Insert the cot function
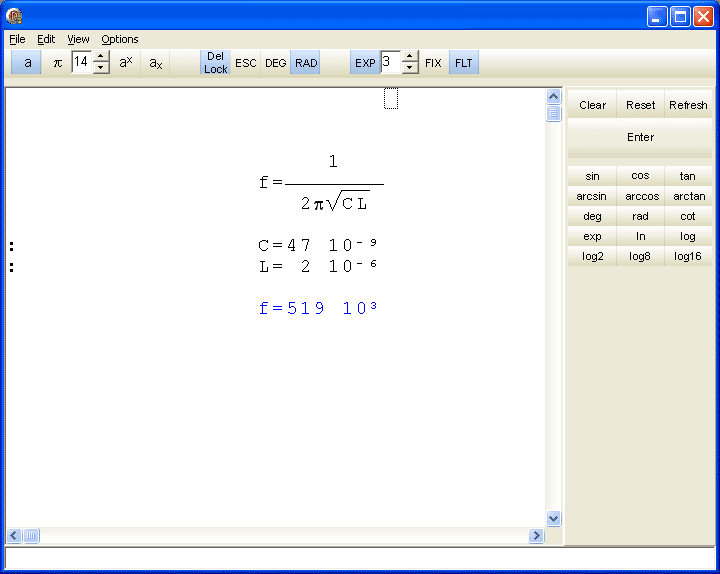The width and height of the screenshot is (720, 574). [688, 216]
